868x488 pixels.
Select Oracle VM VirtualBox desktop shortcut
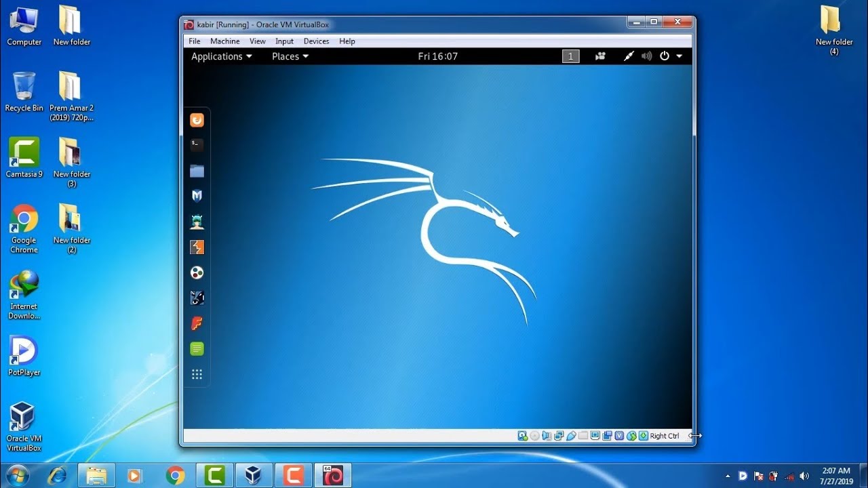(24, 427)
